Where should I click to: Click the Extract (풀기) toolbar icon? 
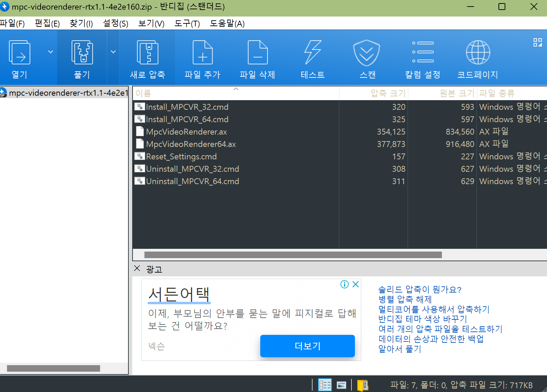coord(82,52)
